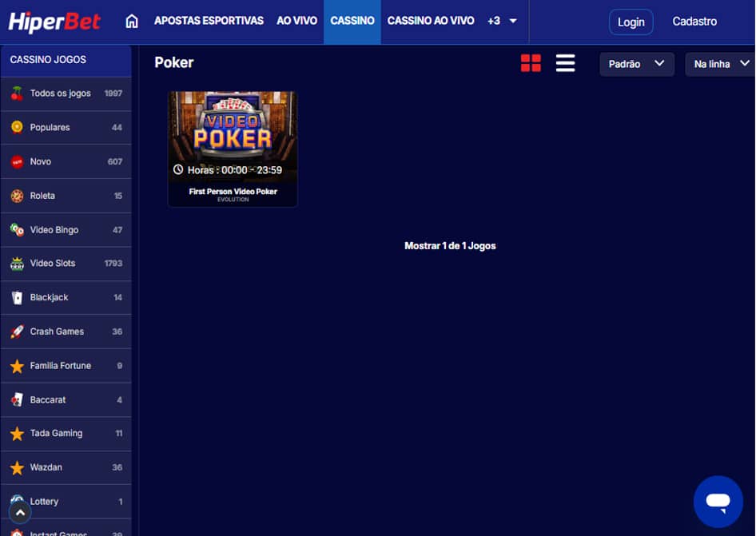This screenshot has width=756, height=536.
Task: Click the home icon in the navbar
Action: click(131, 22)
